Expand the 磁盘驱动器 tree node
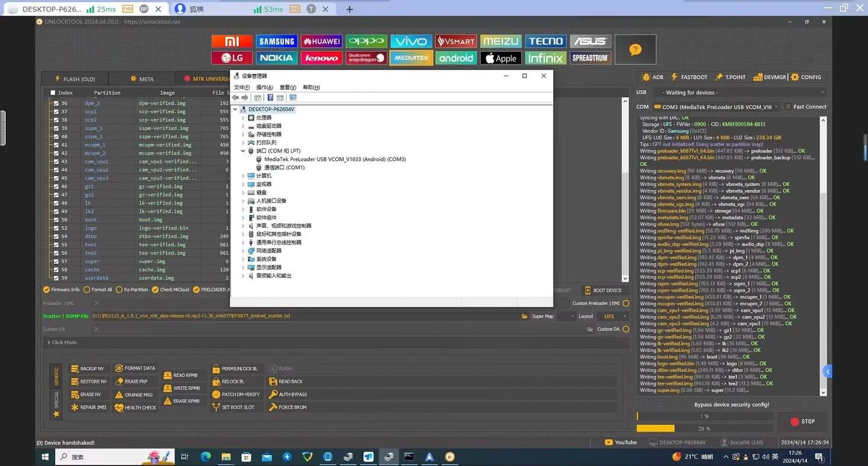The image size is (868, 466). [x=243, y=126]
